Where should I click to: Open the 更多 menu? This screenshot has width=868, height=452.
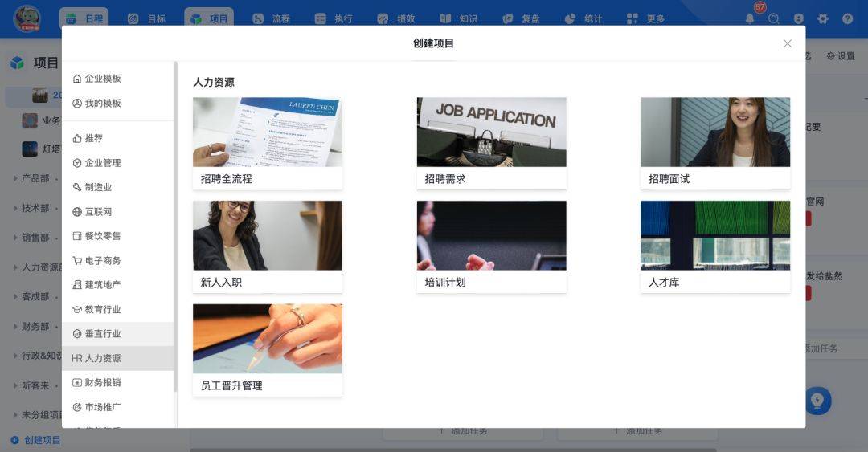tap(646, 18)
